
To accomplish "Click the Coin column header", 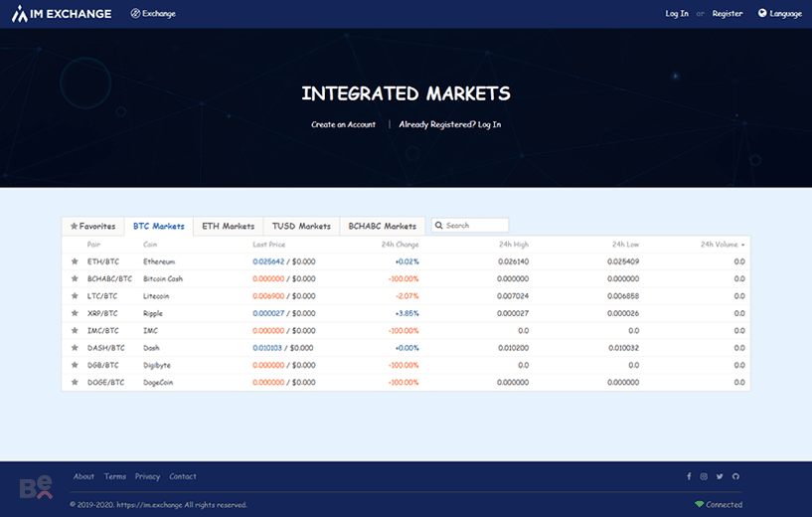I will coord(150,245).
